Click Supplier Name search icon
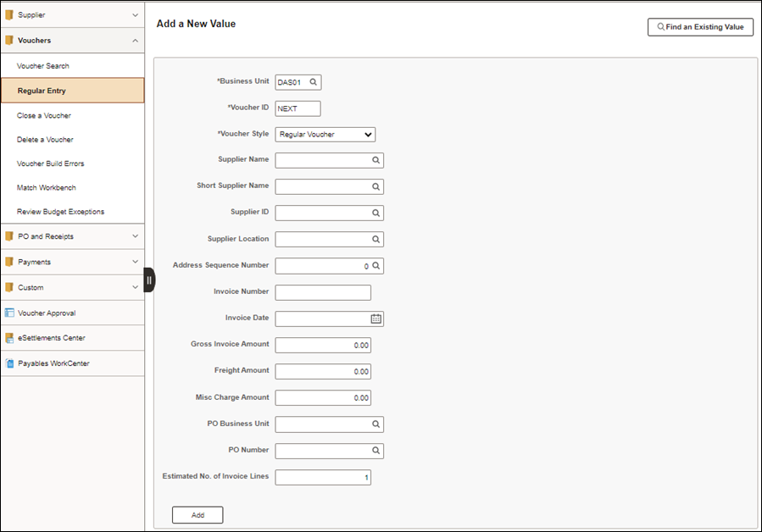The image size is (762, 532). pos(375,160)
